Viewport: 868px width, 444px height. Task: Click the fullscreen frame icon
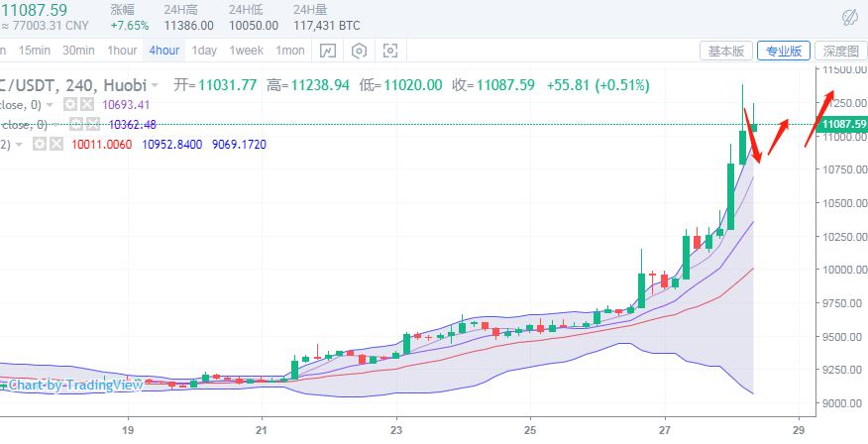(x=391, y=51)
